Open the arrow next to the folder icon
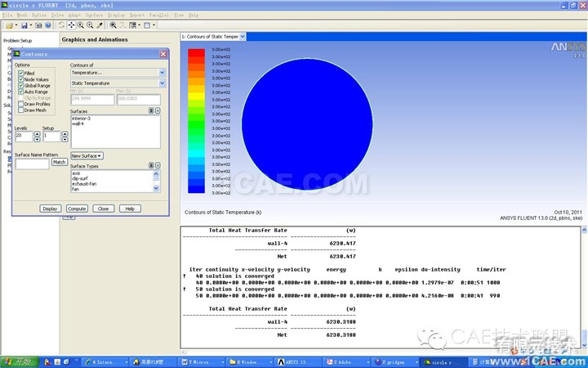 16,25
